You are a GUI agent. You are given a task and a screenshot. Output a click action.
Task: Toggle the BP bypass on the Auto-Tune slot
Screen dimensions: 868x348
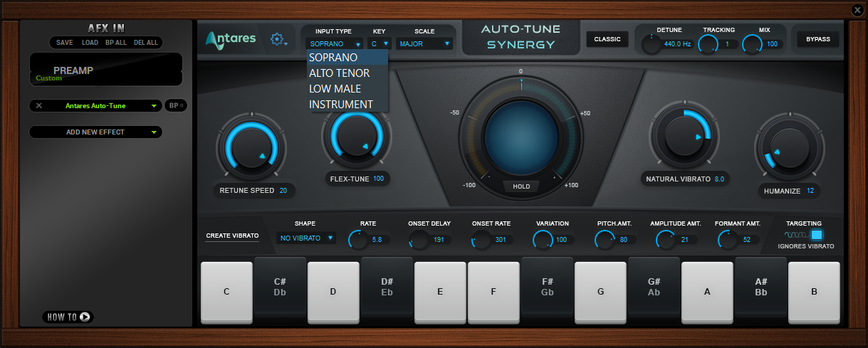176,105
